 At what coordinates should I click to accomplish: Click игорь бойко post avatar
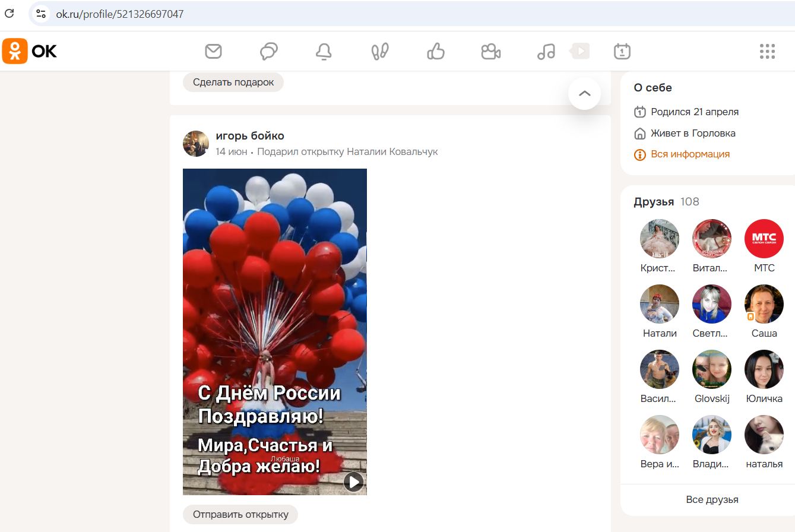pos(196,144)
